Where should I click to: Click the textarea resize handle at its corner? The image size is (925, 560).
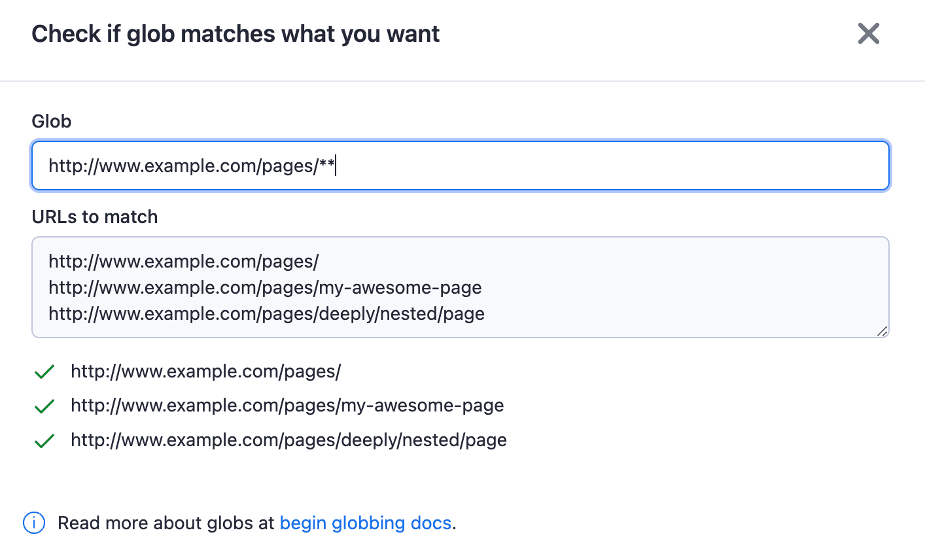(x=882, y=332)
